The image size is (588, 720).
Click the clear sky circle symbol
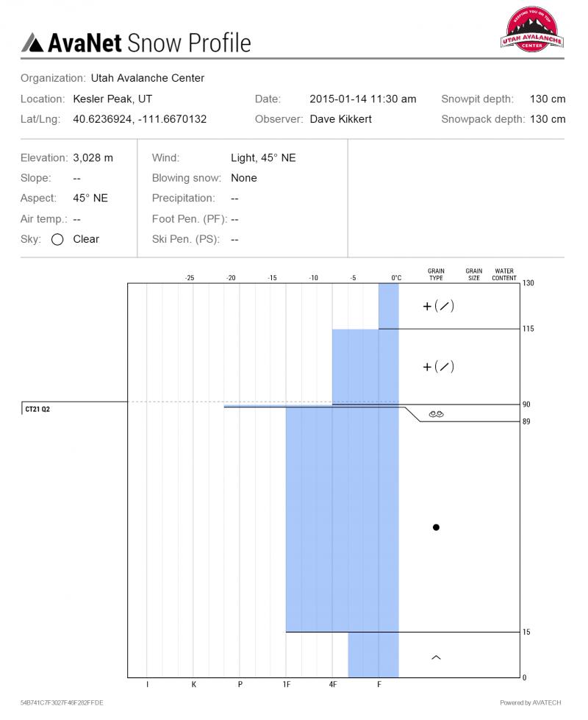[57, 240]
